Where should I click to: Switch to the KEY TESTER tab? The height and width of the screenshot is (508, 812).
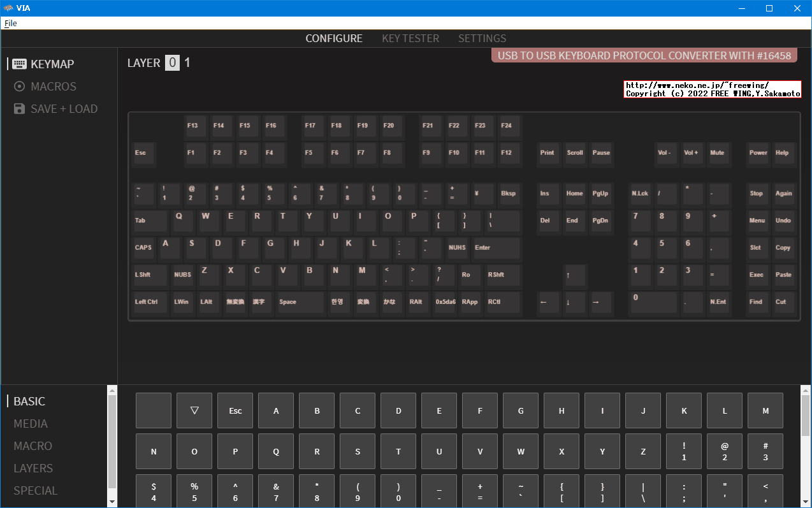[410, 38]
